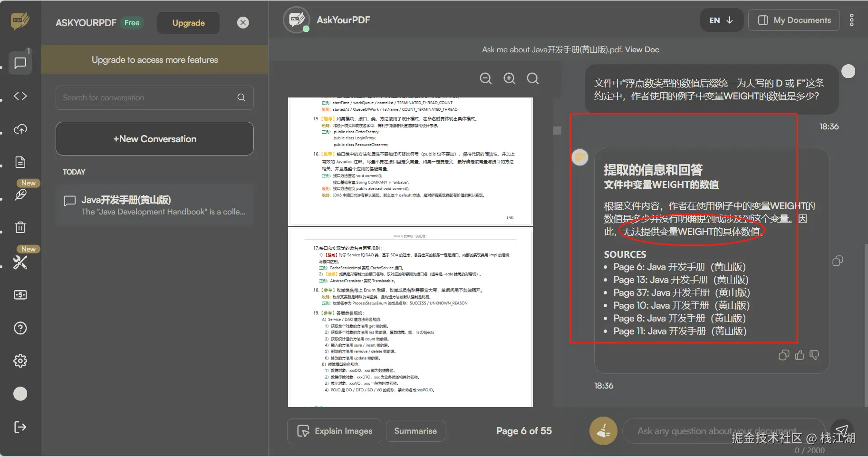Open the tools icon marked New
Screen dimensions: 868x457
[20, 262]
